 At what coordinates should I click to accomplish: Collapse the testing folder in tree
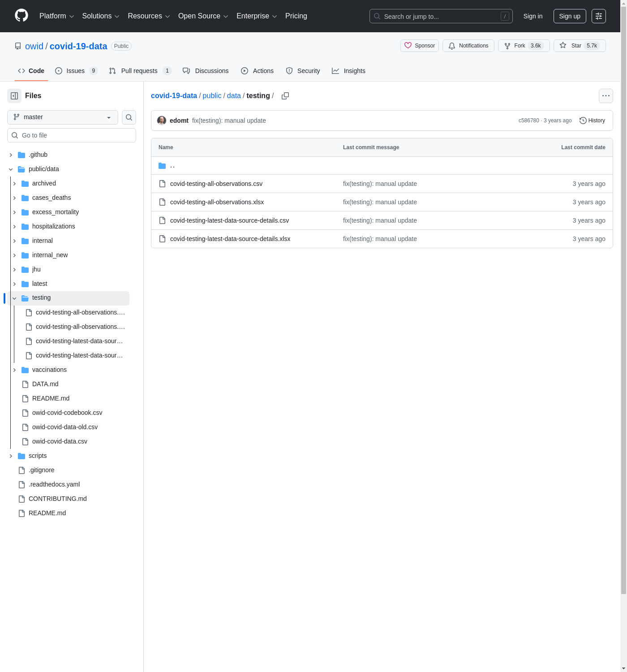point(14,298)
